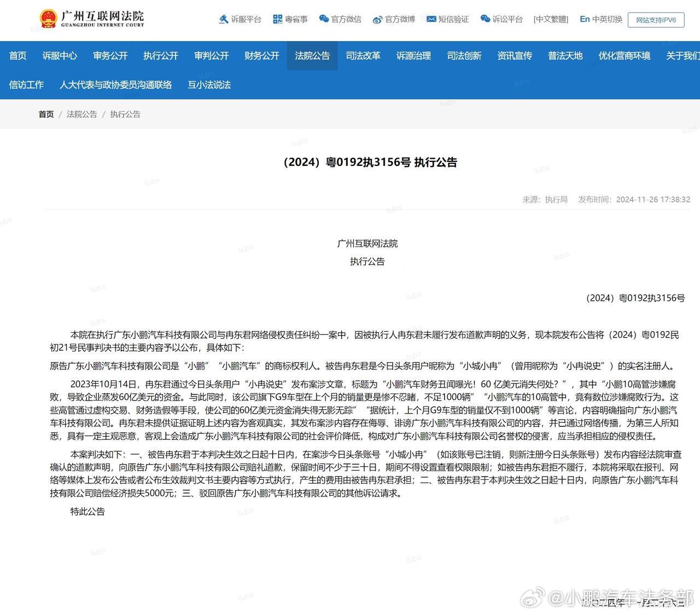Screen dimensions: 700x615
Task: Click the 粤省事 QR grid icon
Action: coord(278,19)
